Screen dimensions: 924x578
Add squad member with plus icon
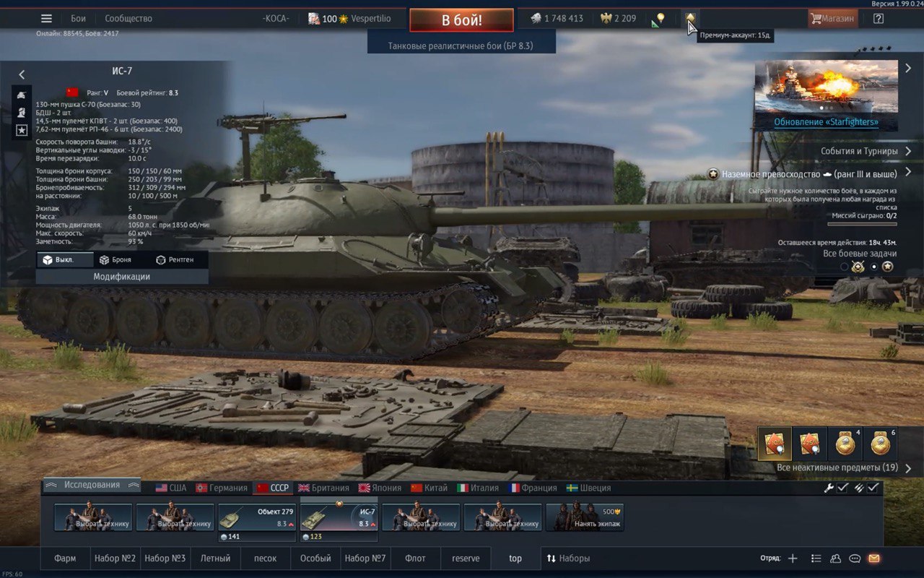[793, 558]
